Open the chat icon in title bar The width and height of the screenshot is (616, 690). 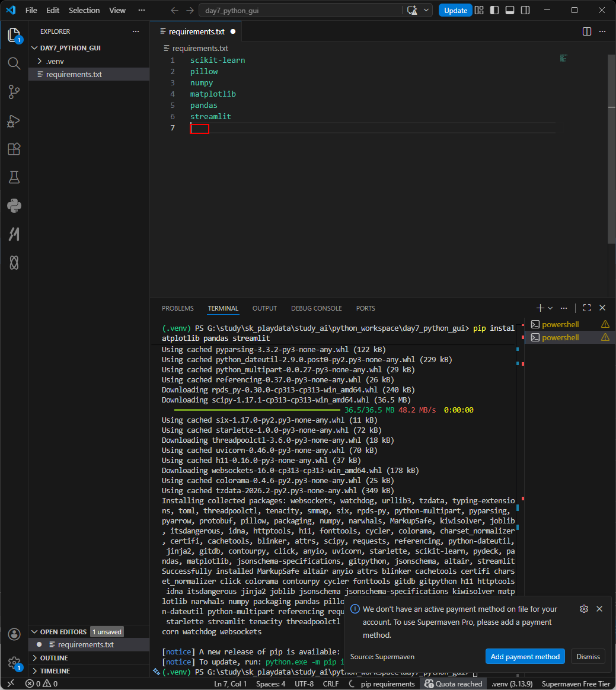pyautogui.click(x=412, y=10)
